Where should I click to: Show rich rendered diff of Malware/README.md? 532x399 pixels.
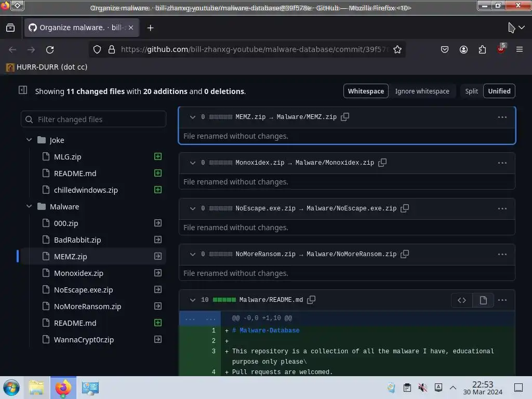(x=483, y=300)
